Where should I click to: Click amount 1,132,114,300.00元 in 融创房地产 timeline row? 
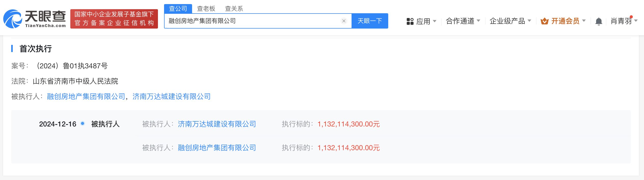pos(348,148)
